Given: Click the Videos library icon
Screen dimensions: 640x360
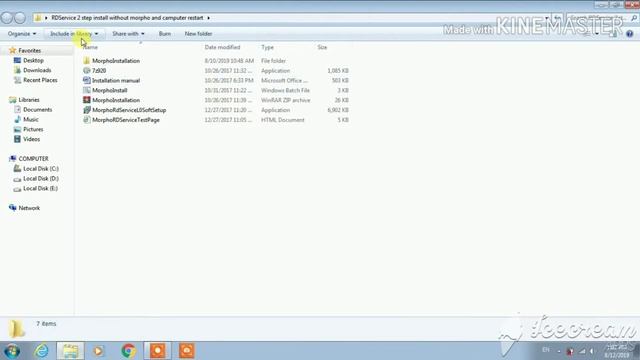Looking at the screenshot, I should [17, 139].
